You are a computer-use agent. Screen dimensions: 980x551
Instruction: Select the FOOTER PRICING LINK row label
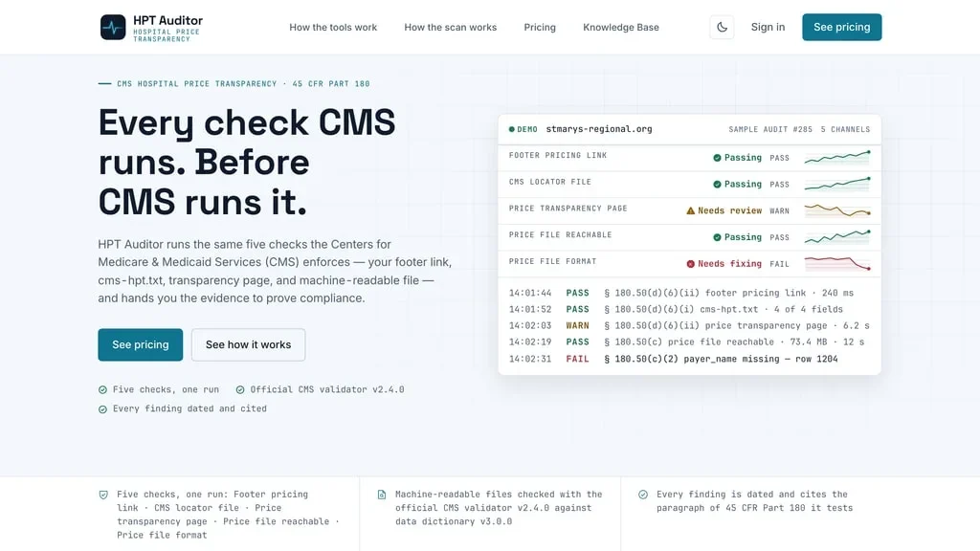(558, 156)
